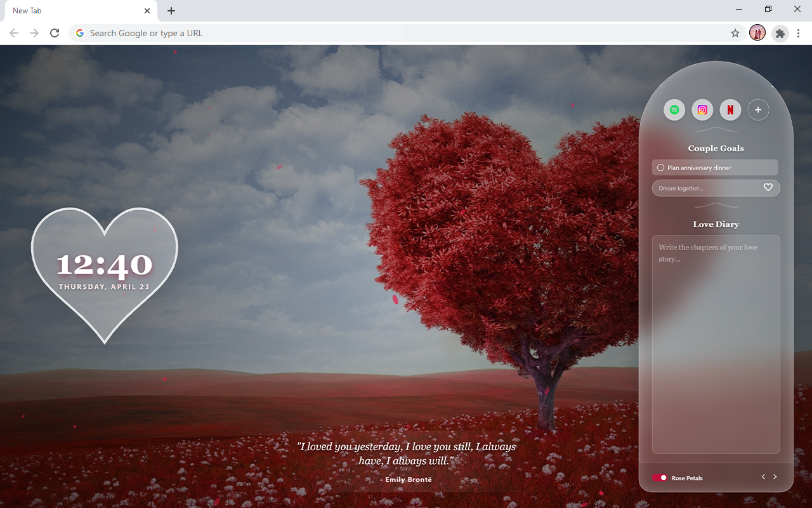Click the heart icon to add goal
This screenshot has height=508, width=812.
coord(768,187)
